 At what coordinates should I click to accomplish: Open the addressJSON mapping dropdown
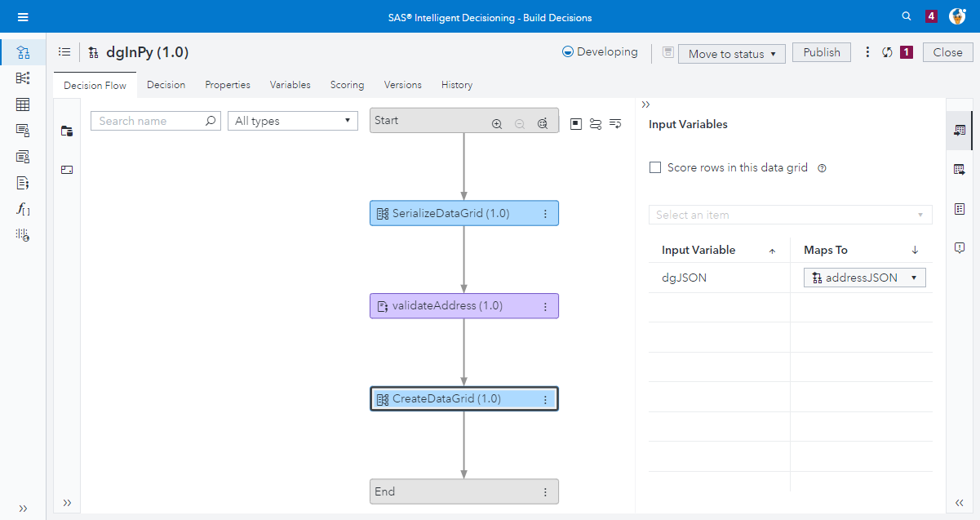coord(864,277)
